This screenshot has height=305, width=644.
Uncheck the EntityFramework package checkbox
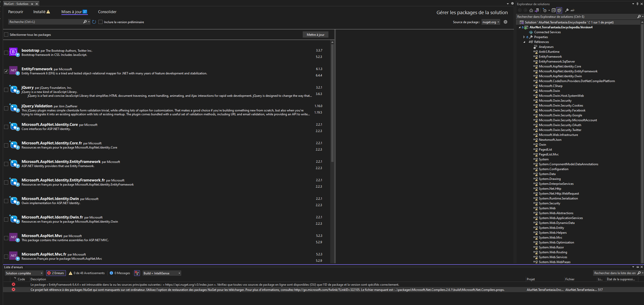pyautogui.click(x=6, y=71)
